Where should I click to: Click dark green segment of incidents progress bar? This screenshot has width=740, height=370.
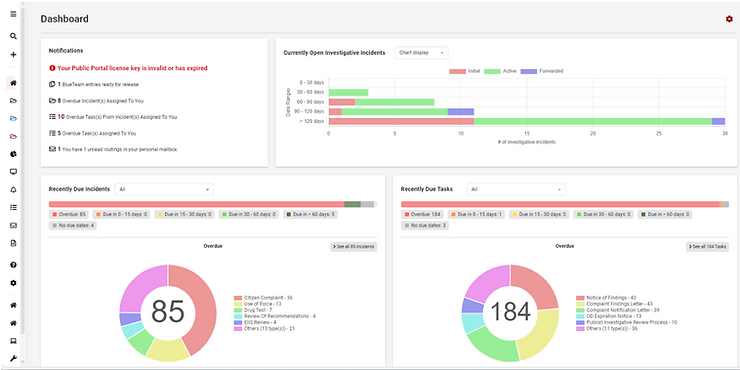pos(353,204)
